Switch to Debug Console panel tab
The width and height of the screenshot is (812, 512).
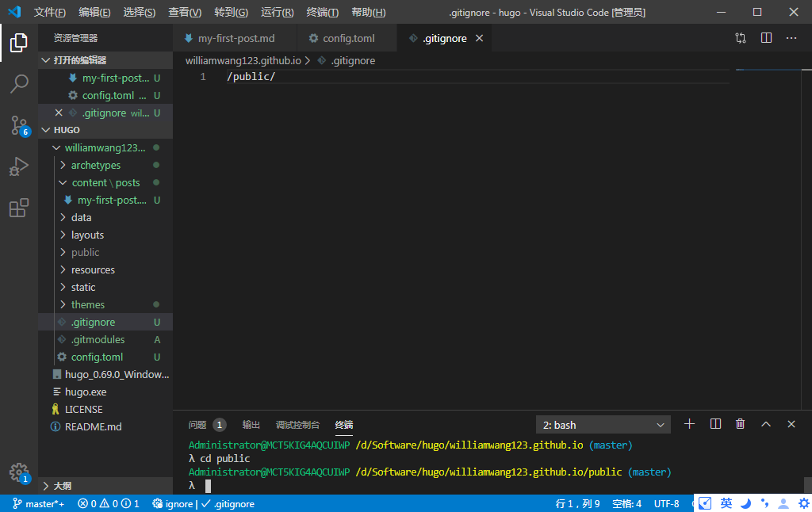[x=297, y=425]
